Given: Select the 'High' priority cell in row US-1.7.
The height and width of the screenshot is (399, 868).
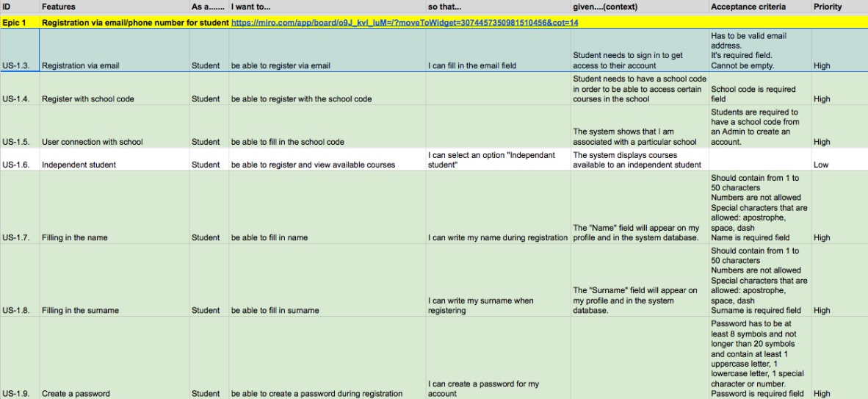Looking at the screenshot, I should click(840, 207).
